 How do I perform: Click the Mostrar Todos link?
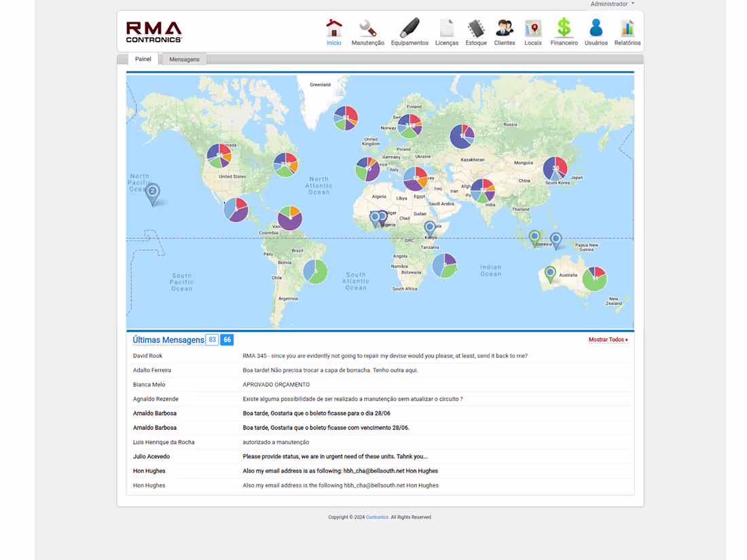(608, 339)
